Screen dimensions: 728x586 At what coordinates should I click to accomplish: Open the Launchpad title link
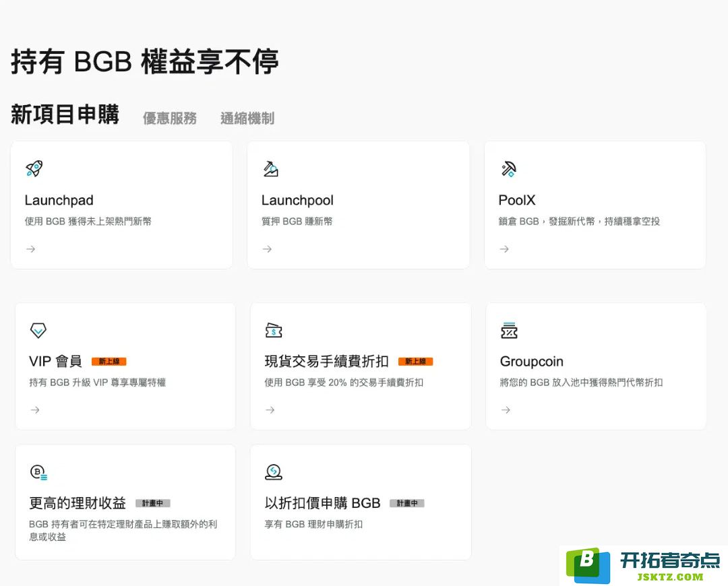59,200
